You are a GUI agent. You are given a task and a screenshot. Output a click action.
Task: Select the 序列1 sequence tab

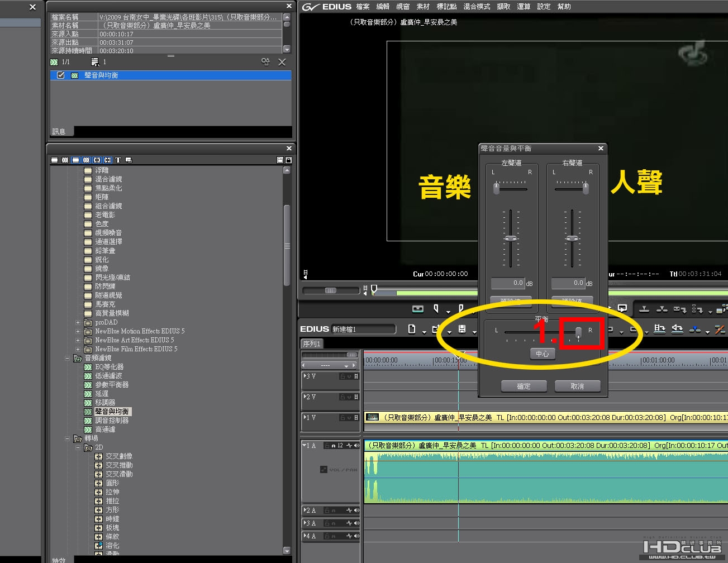[x=312, y=343]
